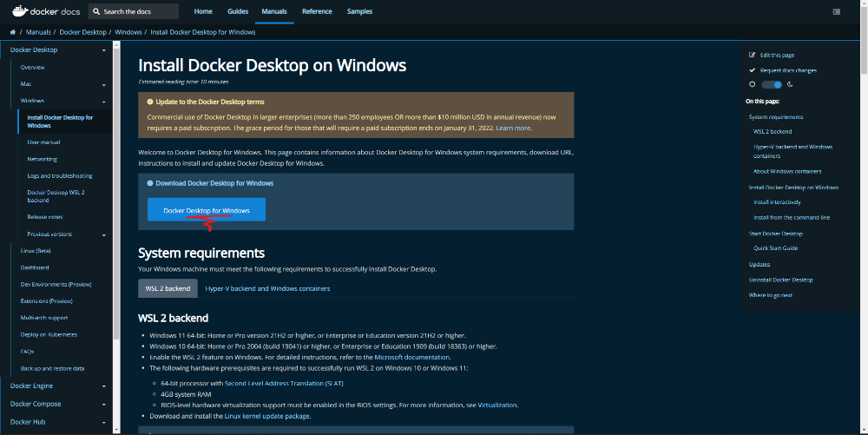Expand the Previous versions arrow

pyautogui.click(x=103, y=234)
